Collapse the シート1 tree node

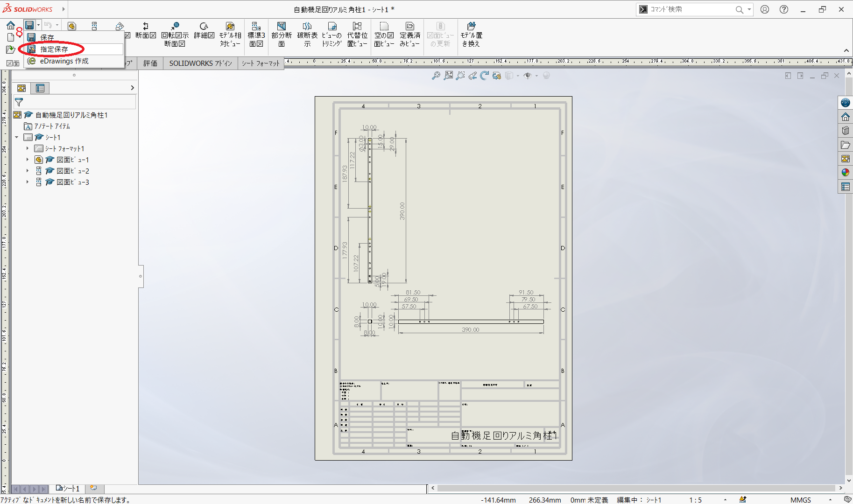(17, 137)
